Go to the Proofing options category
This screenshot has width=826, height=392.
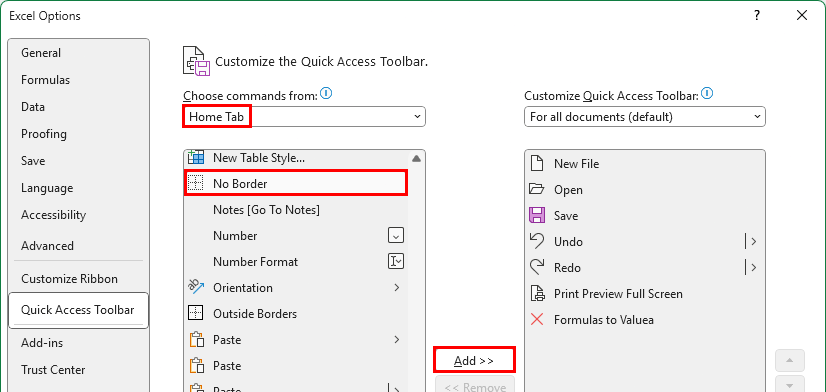click(x=78, y=134)
